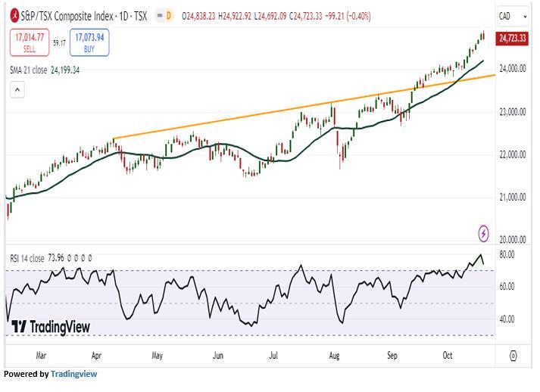Click the purple lightning bolt icon

(484, 233)
